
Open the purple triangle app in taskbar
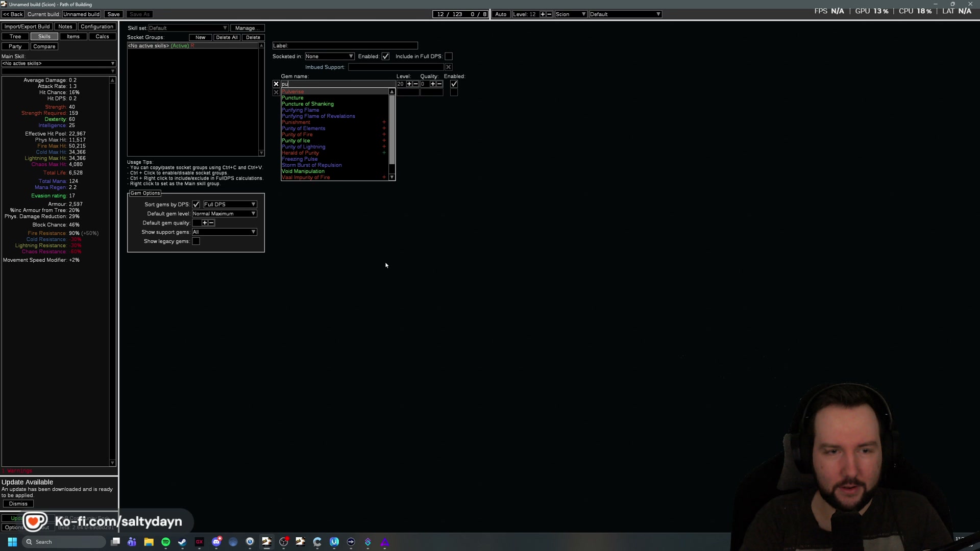click(x=385, y=542)
